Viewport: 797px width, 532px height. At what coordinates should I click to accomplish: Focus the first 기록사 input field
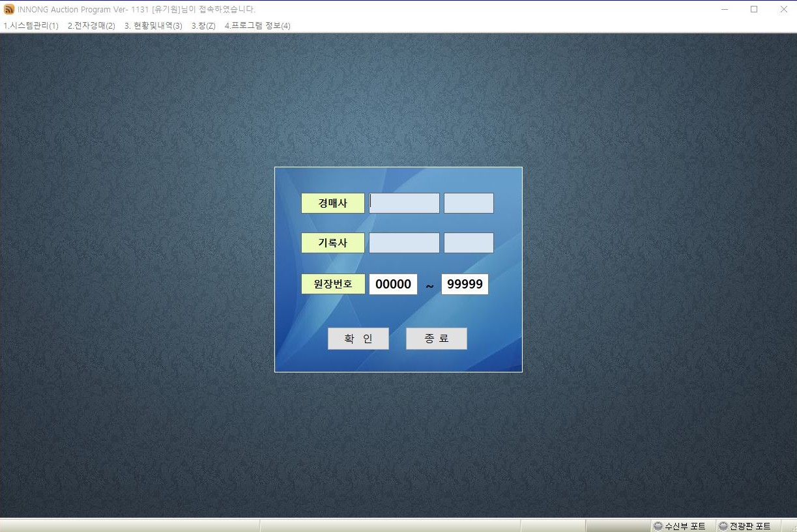tap(404, 243)
